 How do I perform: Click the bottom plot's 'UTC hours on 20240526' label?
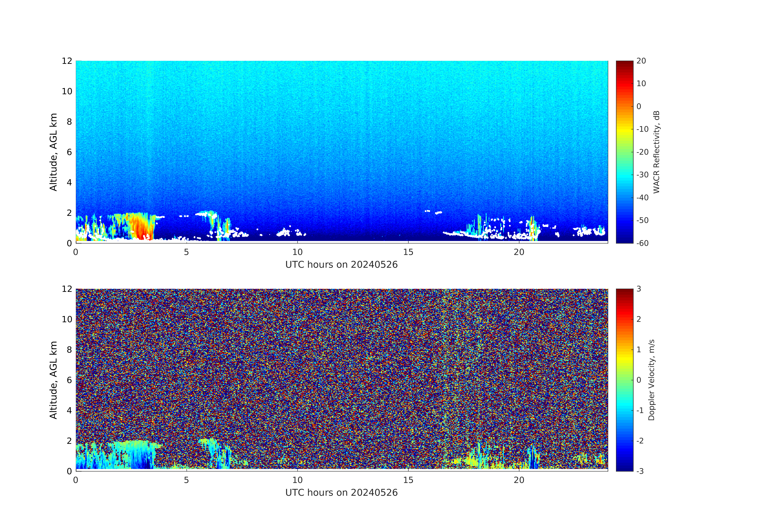(x=341, y=493)
